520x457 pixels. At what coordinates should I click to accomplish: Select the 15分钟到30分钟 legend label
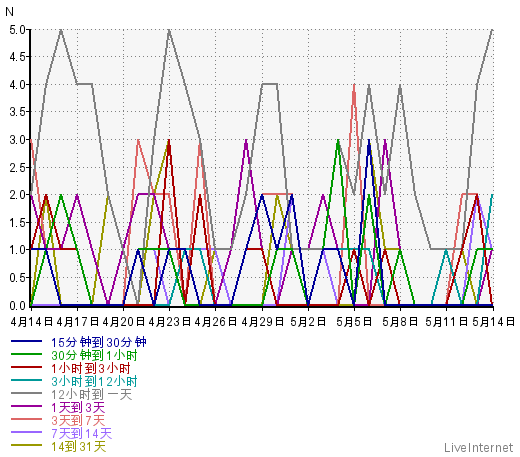point(99,342)
